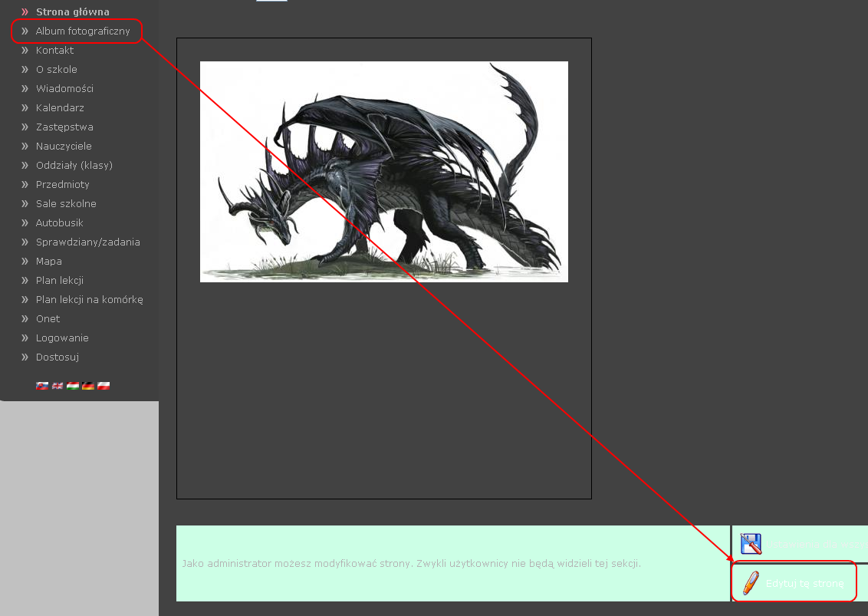Switch site language to Slovak flag

point(42,386)
